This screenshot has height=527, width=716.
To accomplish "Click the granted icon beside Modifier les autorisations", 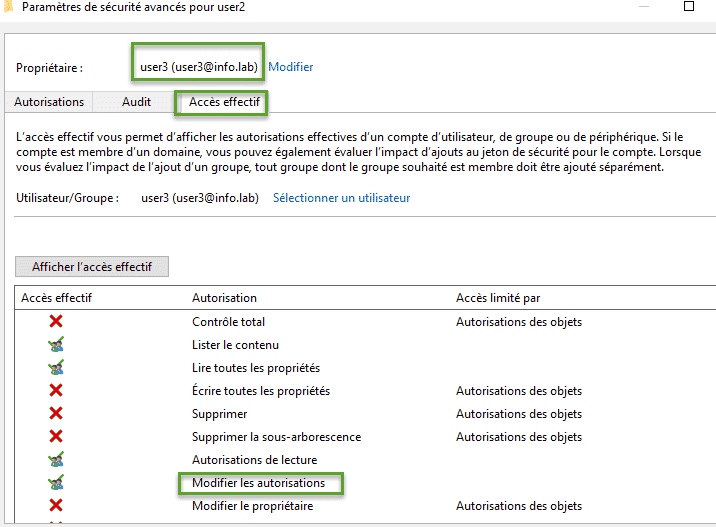I will tap(56, 483).
